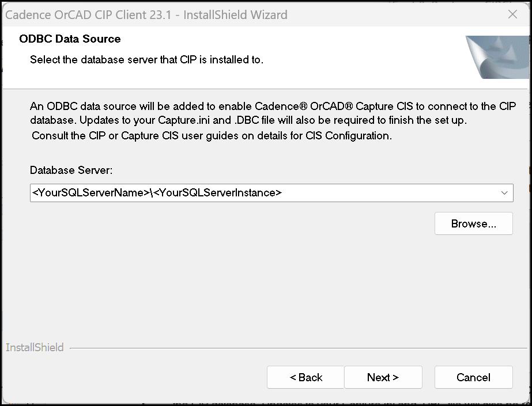Screen dimensions: 532x406
Task: Close the InstallShield Wizard window
Action: (512, 14)
